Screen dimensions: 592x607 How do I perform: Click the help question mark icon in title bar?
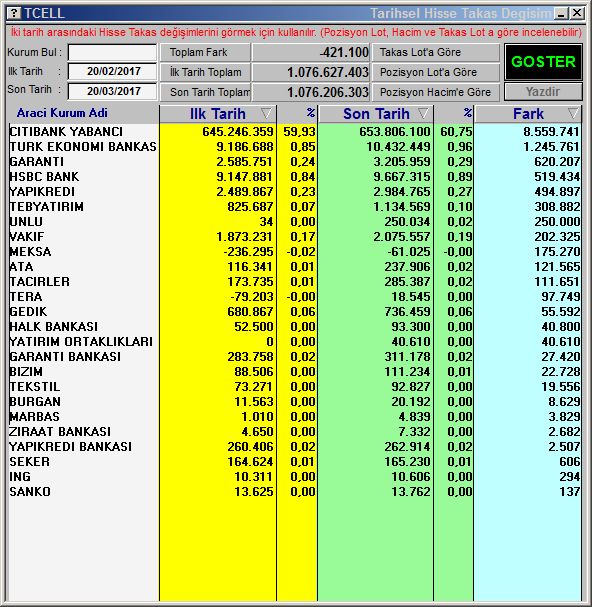(x=14, y=14)
